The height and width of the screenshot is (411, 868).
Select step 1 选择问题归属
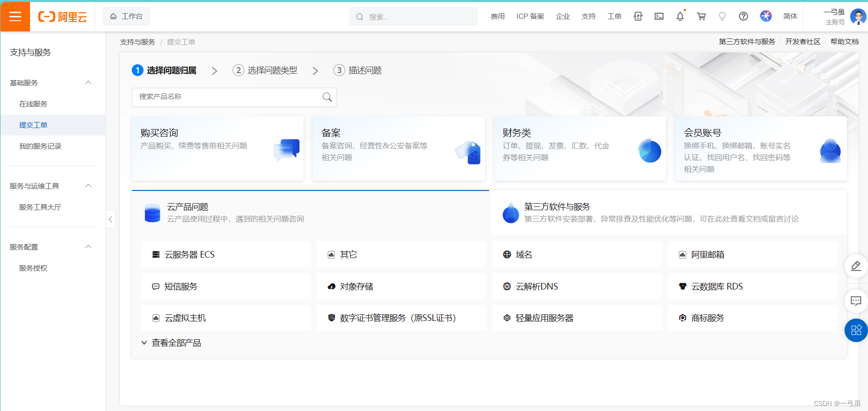pos(165,70)
